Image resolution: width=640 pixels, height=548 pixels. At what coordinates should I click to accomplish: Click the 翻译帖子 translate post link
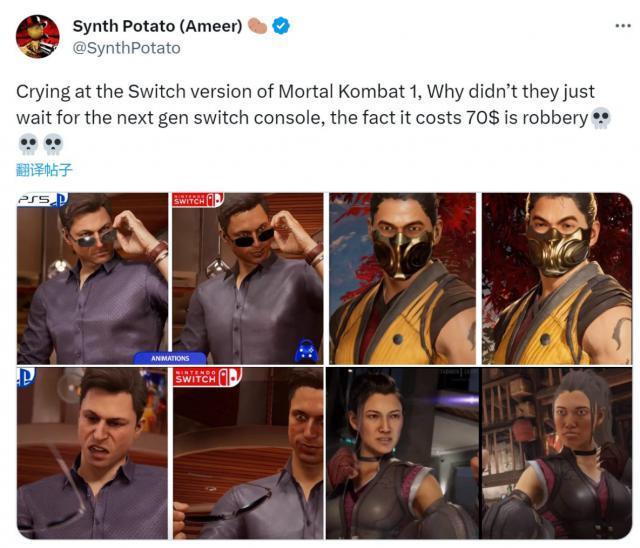pos(44,170)
